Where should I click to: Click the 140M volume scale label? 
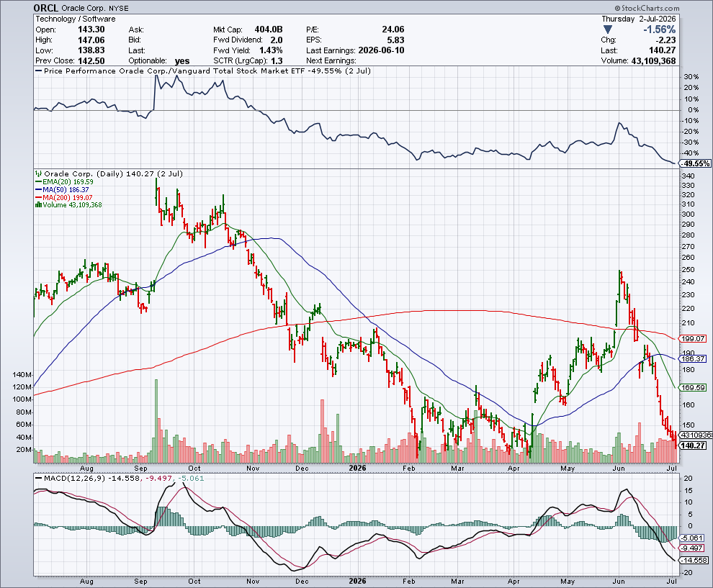[22, 375]
